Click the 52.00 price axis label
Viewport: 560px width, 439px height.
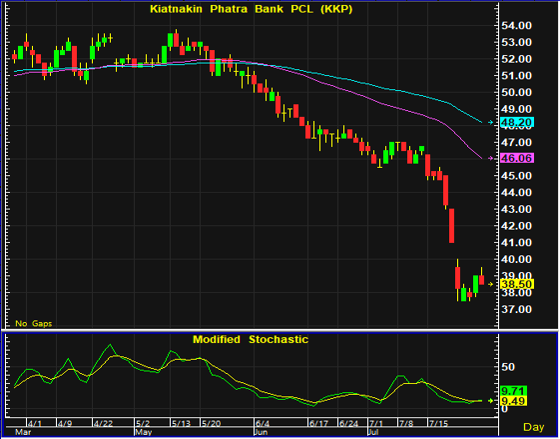[517, 59]
